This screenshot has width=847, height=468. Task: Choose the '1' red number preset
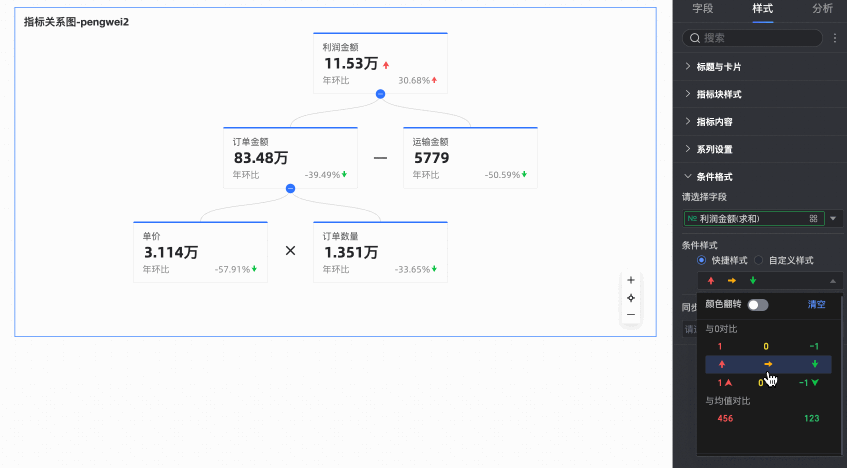tap(720, 346)
